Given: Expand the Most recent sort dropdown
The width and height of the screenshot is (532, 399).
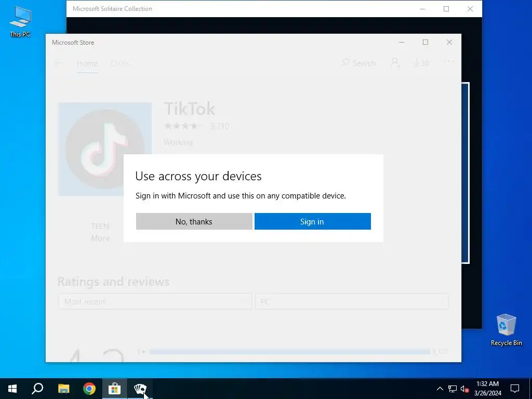Looking at the screenshot, I should [155, 302].
